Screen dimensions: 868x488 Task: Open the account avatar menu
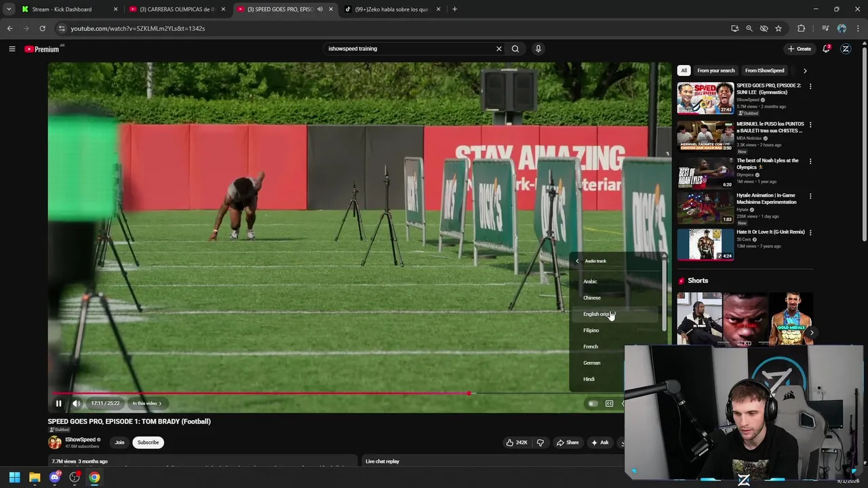pos(846,49)
